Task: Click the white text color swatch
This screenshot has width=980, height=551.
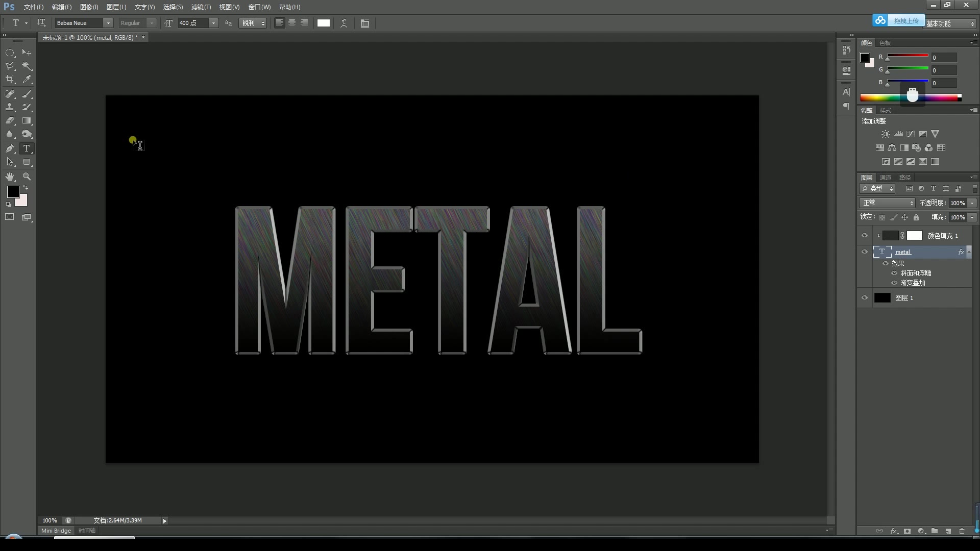Action: pyautogui.click(x=324, y=23)
